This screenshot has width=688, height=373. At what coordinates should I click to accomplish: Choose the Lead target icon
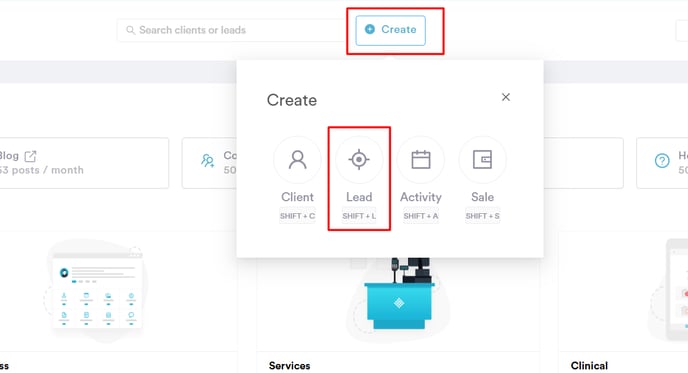click(359, 160)
